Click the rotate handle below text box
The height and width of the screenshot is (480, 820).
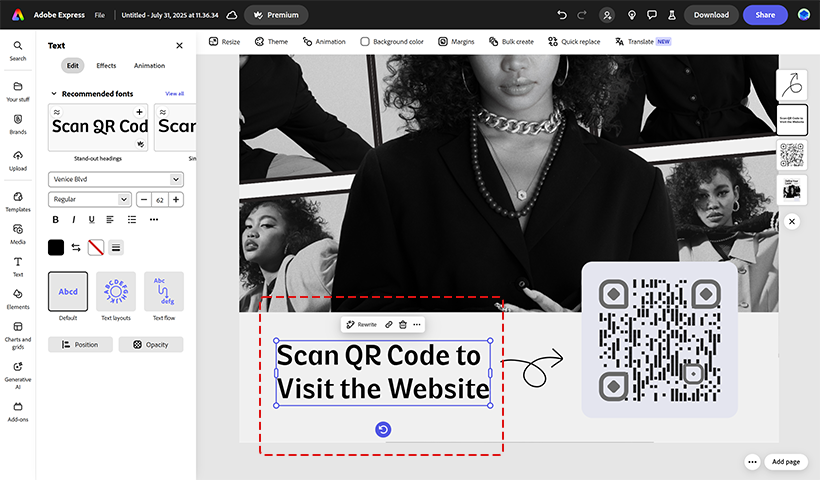[383, 430]
